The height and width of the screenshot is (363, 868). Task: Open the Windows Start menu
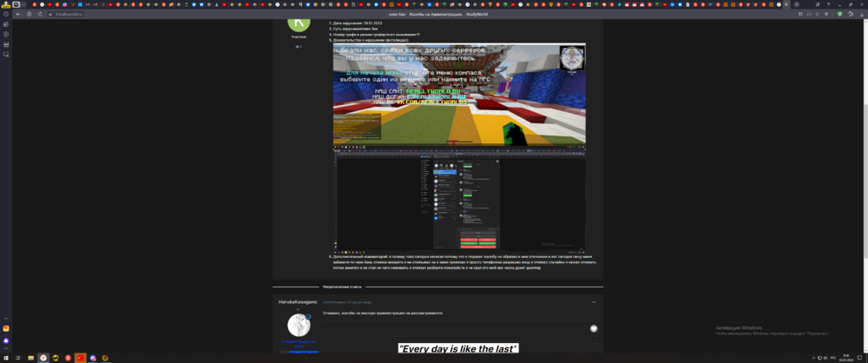point(6,358)
